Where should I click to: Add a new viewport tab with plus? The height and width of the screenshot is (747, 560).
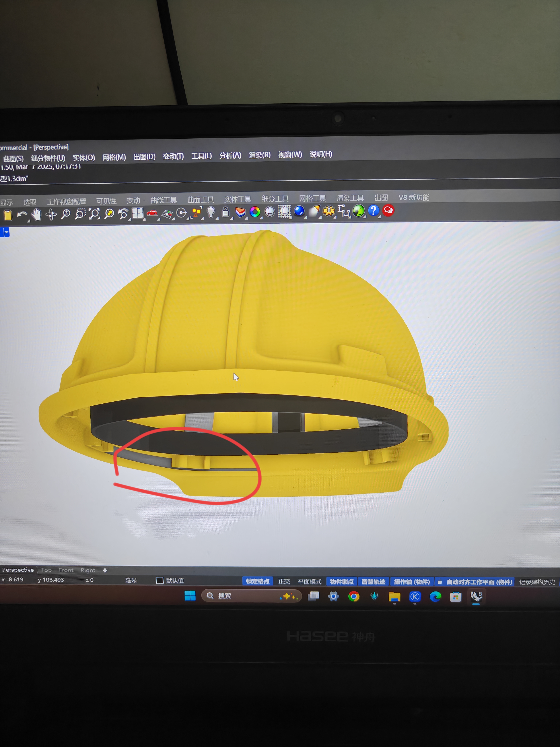point(105,570)
